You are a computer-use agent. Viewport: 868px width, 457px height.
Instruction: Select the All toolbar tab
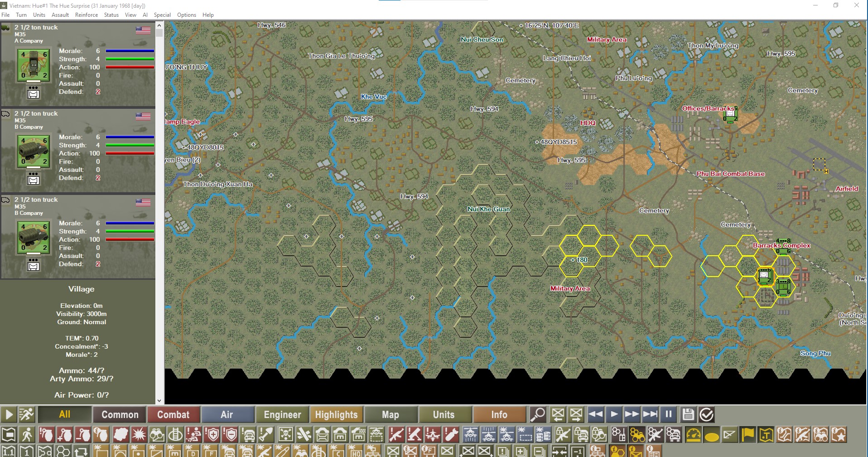click(64, 414)
